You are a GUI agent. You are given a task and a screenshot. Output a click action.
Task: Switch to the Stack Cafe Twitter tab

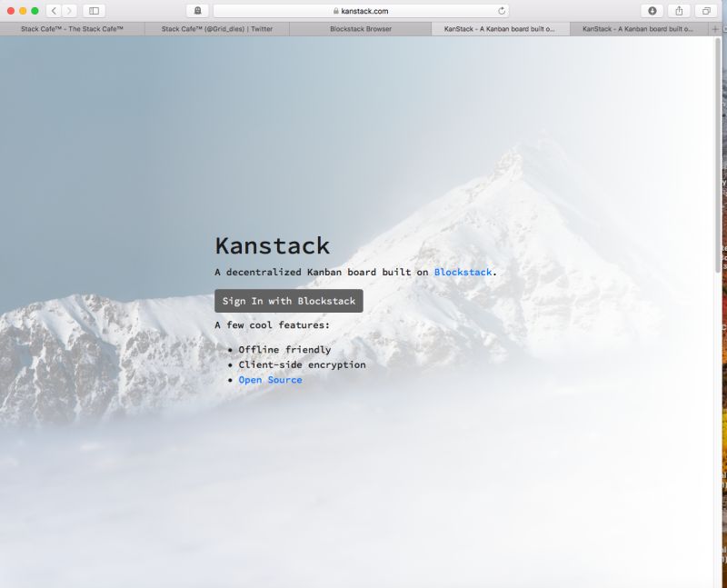coord(216,28)
